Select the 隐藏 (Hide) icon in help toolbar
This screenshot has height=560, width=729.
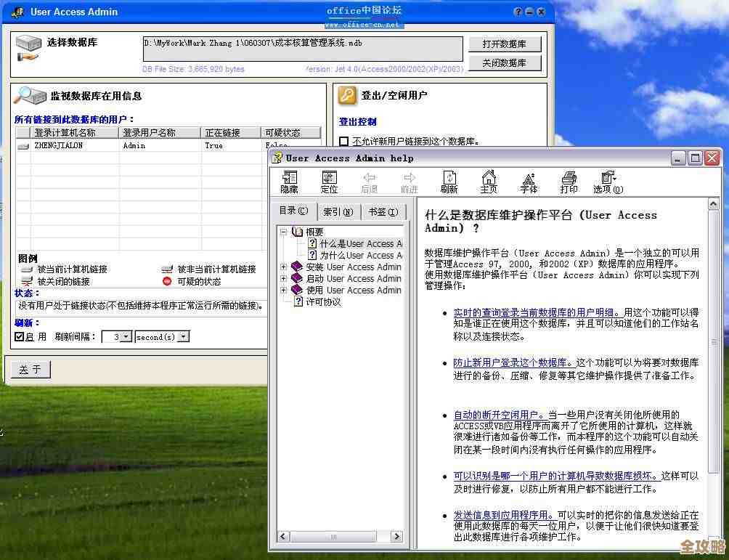pos(289,181)
